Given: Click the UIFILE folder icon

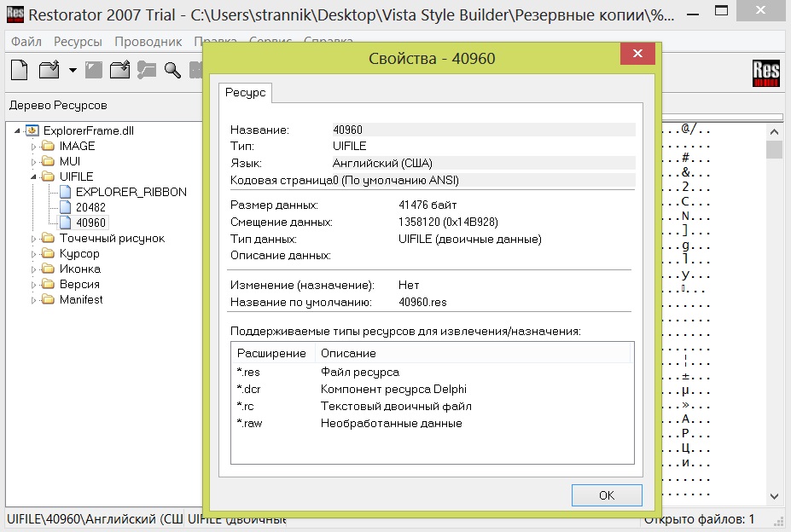Looking at the screenshot, I should pyautogui.click(x=48, y=176).
